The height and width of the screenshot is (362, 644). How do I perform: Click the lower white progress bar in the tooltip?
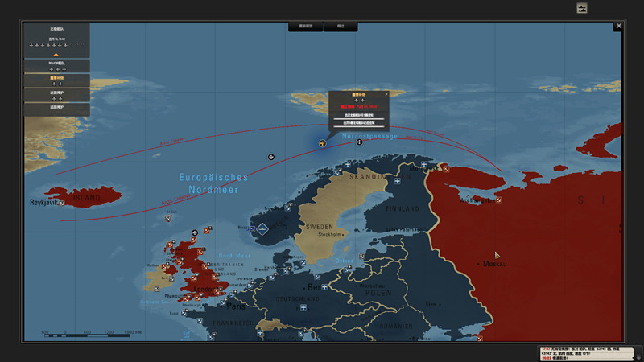pos(358,126)
